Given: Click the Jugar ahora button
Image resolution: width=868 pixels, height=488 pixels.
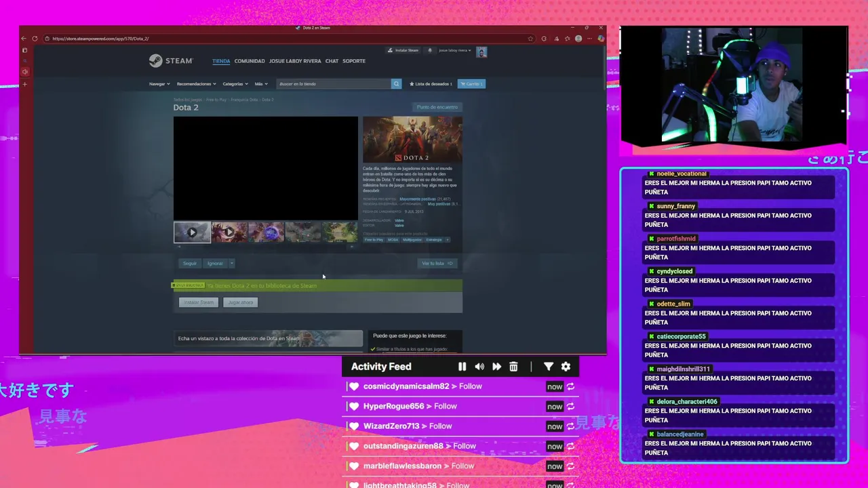Looking at the screenshot, I should click(241, 302).
